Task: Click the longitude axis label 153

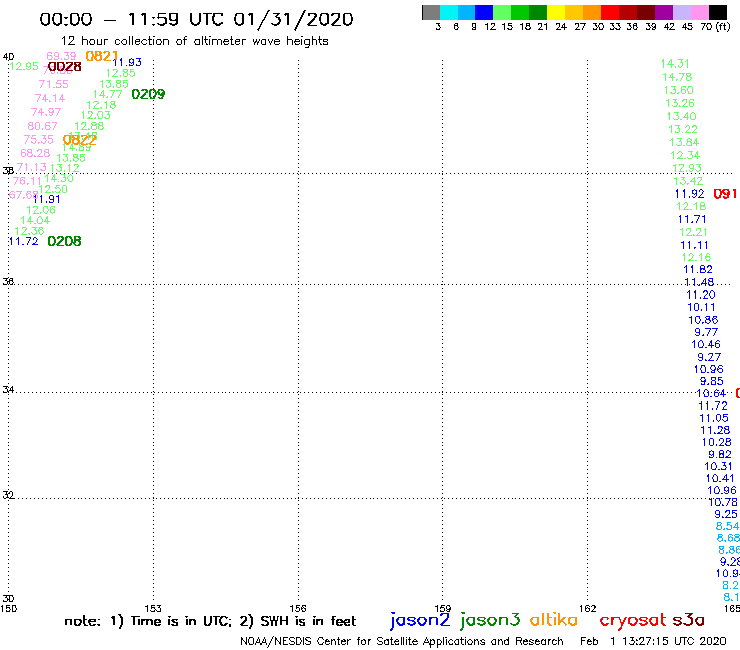Action: pyautogui.click(x=153, y=608)
